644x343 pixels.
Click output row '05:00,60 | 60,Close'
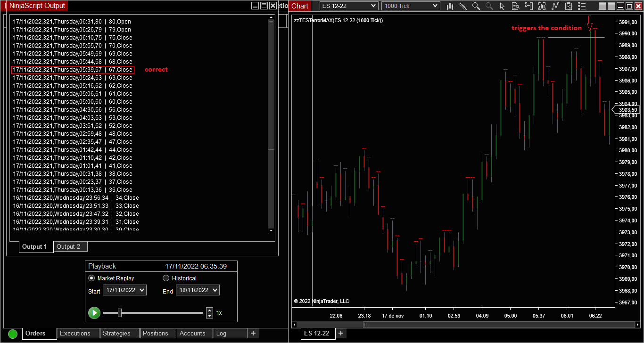(x=73, y=102)
